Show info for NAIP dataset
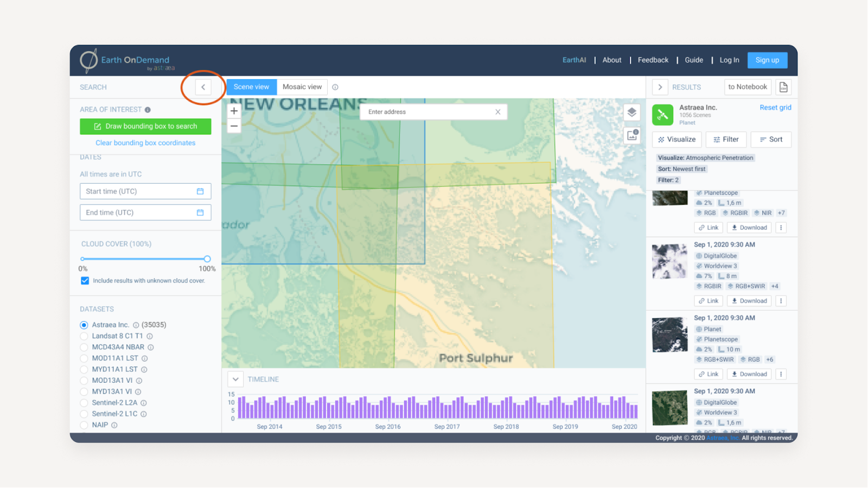 [114, 425]
